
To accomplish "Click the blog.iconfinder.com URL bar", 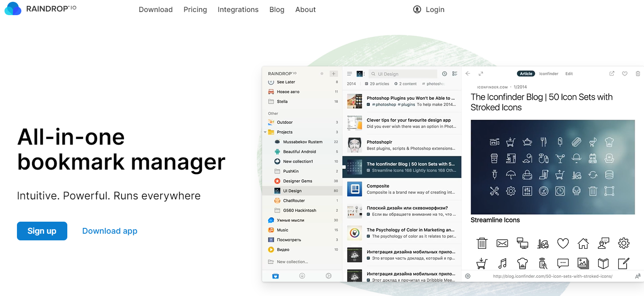I will (553, 276).
